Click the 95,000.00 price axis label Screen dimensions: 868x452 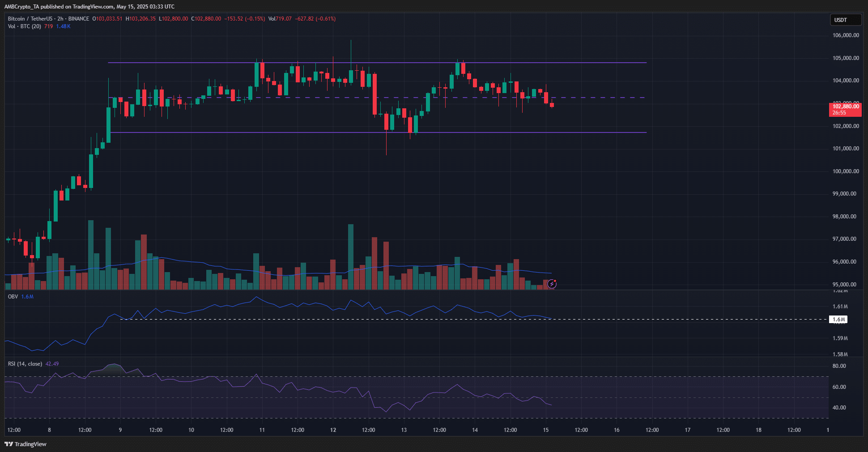844,285
